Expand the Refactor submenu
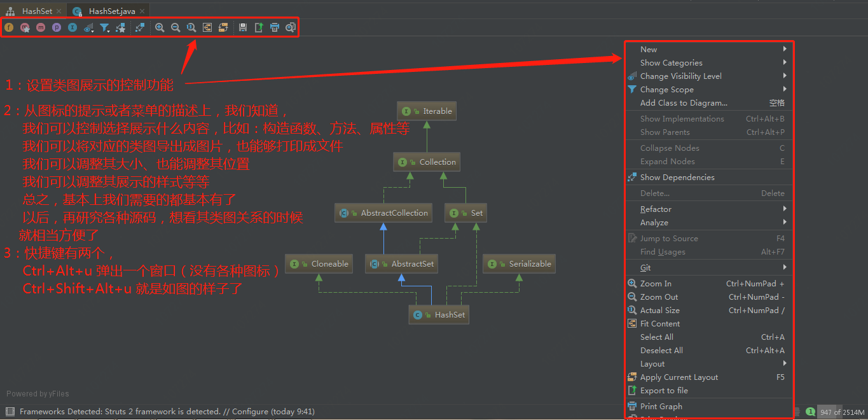The height and width of the screenshot is (420, 868). point(709,209)
